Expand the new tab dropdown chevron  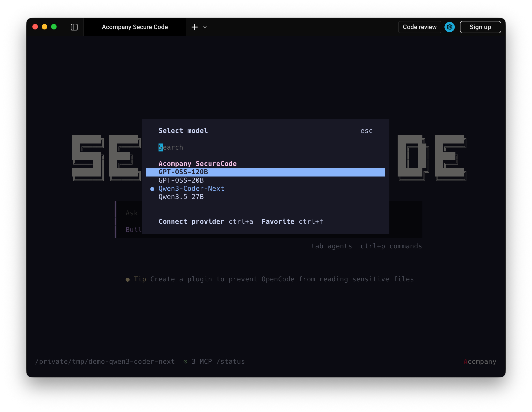(x=205, y=27)
